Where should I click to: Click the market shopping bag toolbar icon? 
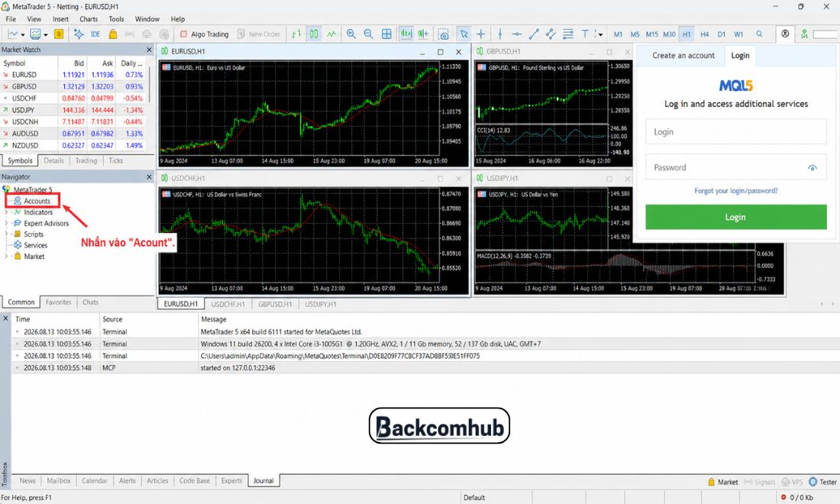113,34
